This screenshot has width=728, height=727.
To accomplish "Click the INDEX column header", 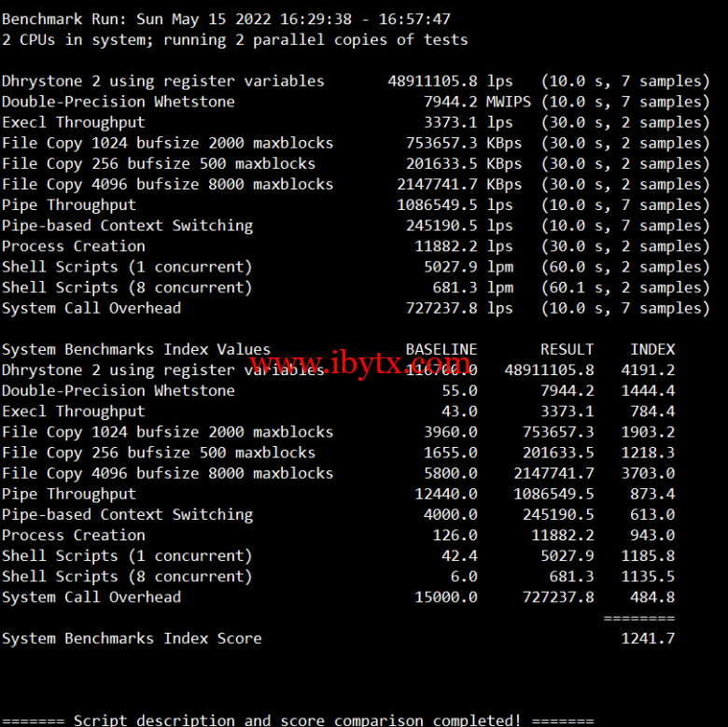I will click(651, 349).
